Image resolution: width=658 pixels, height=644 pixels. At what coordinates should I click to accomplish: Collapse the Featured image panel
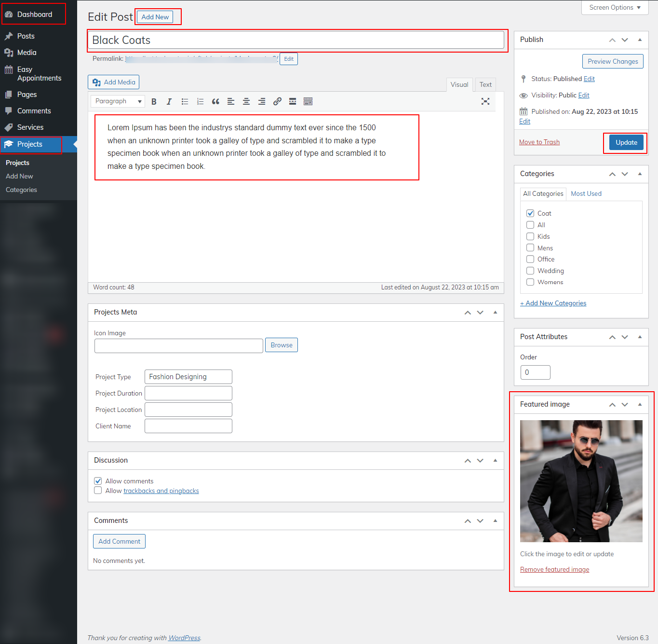pyautogui.click(x=640, y=404)
